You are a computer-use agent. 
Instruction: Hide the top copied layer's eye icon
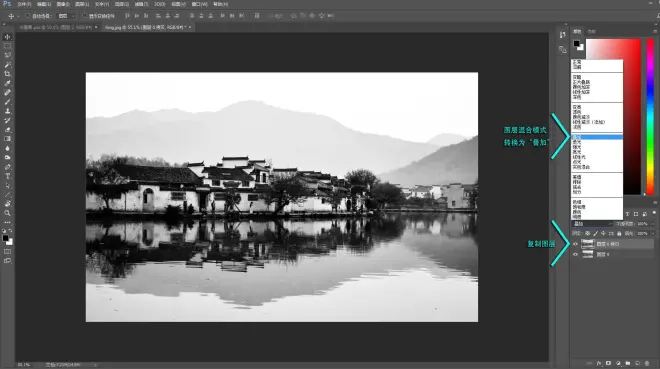pos(575,244)
